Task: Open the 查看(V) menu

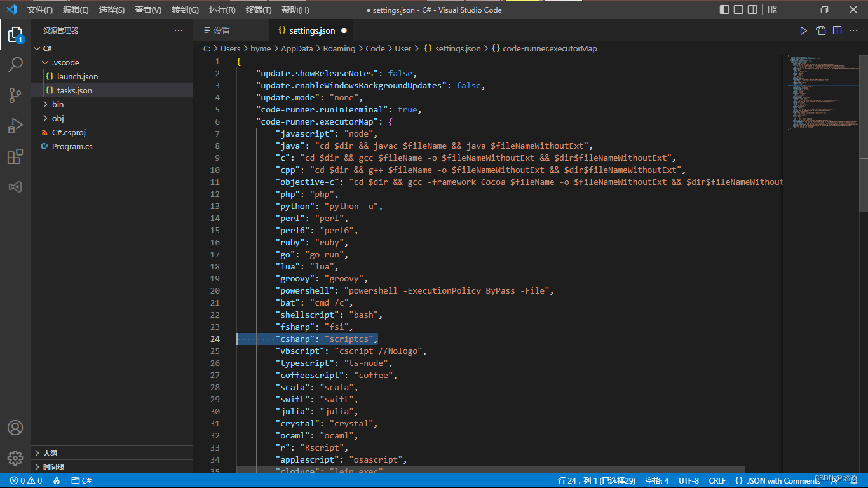Action: tap(148, 10)
